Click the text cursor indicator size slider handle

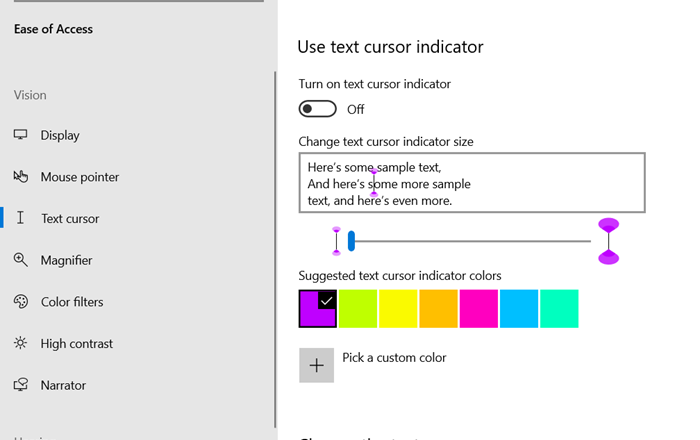(x=351, y=240)
